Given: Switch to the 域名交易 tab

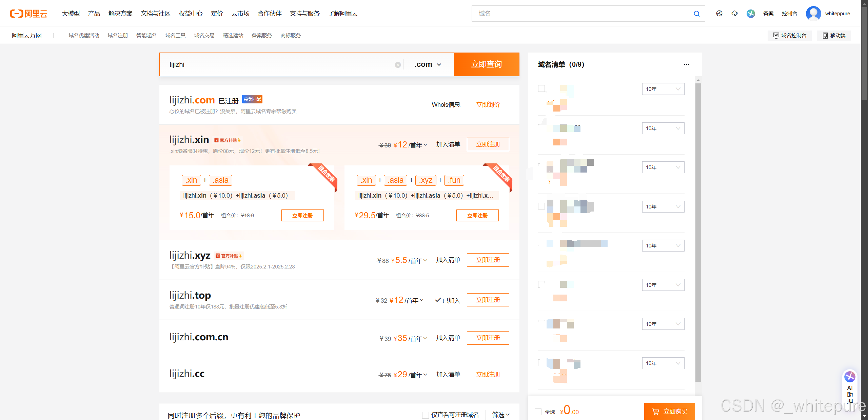Looking at the screenshot, I should tap(204, 35).
